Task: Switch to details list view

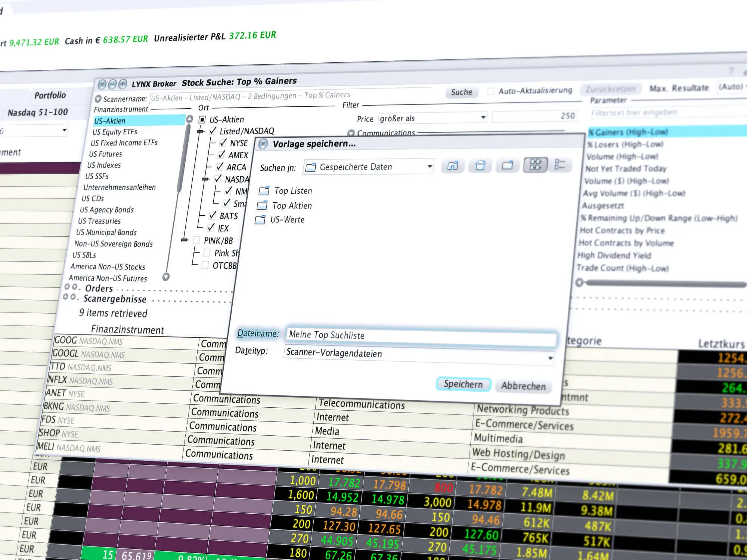Action: coord(560,164)
